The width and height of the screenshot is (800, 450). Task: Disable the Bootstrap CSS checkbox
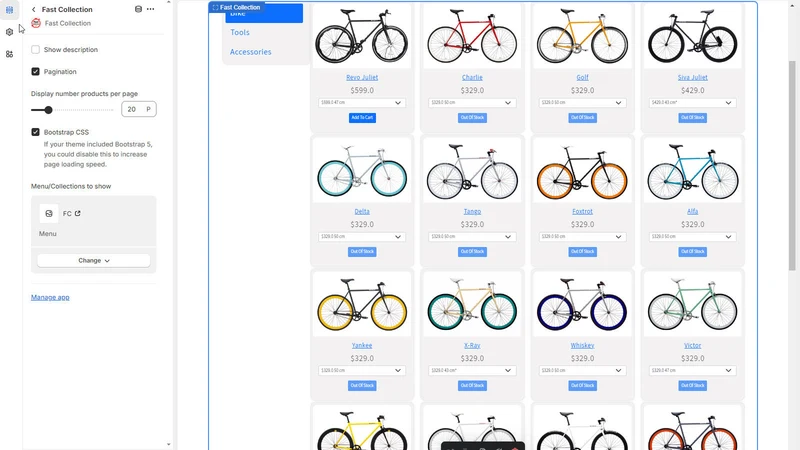(35, 132)
